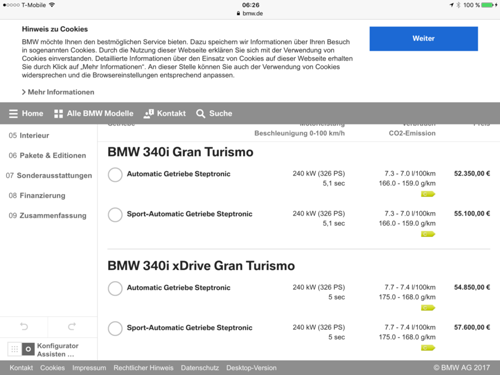The width and height of the screenshot is (500, 375).
Task: Select 340i Gran Turismo Automatic Getriebe Steptronic
Action: 115,175
